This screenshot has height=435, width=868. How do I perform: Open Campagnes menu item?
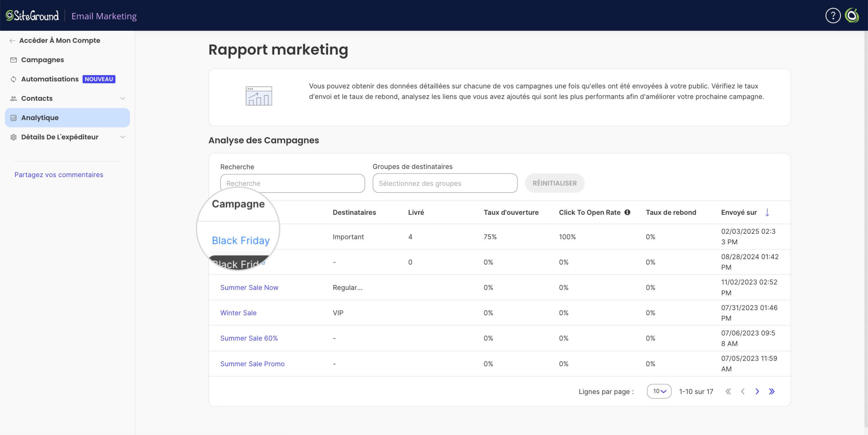tap(42, 60)
